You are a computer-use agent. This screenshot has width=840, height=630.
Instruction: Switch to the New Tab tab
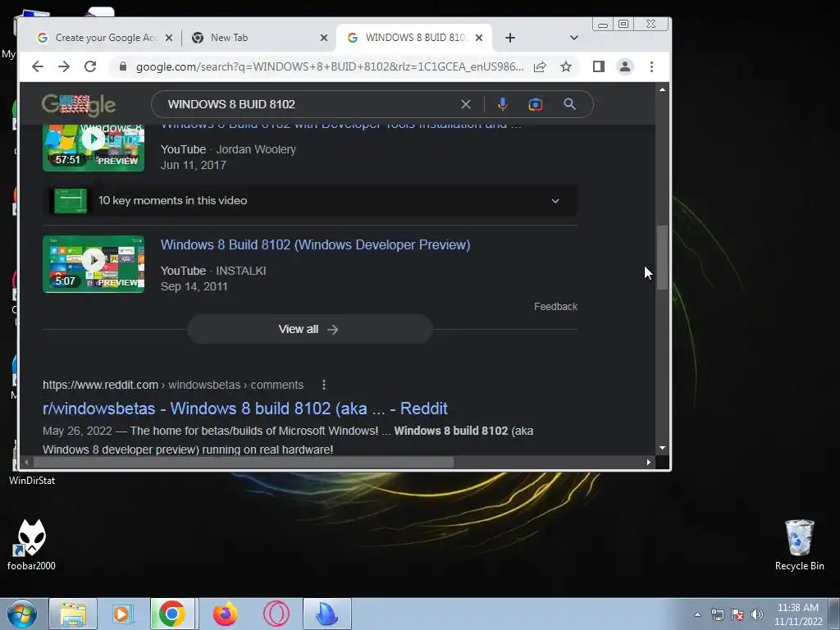(258, 38)
